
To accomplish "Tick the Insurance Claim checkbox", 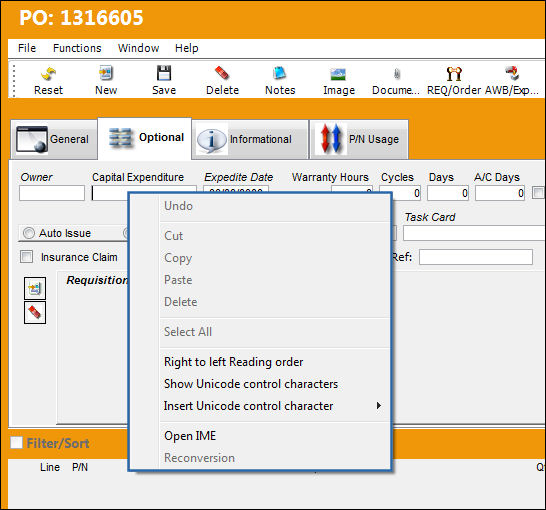I will (26, 257).
